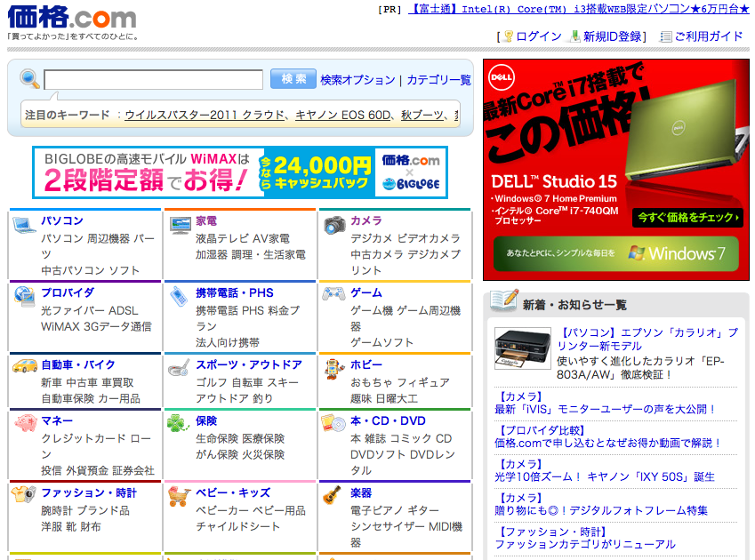
Task: Select keyword キヤノン EOS 60D
Action: (343, 115)
